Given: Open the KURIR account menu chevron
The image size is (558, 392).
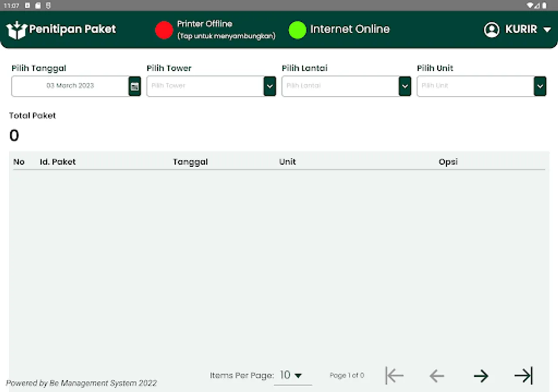Looking at the screenshot, I should (548, 30).
